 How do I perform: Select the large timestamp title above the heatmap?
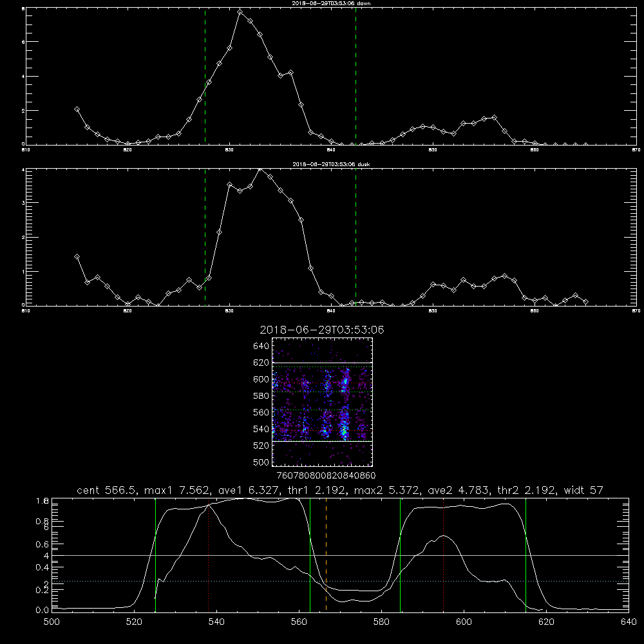(x=322, y=330)
